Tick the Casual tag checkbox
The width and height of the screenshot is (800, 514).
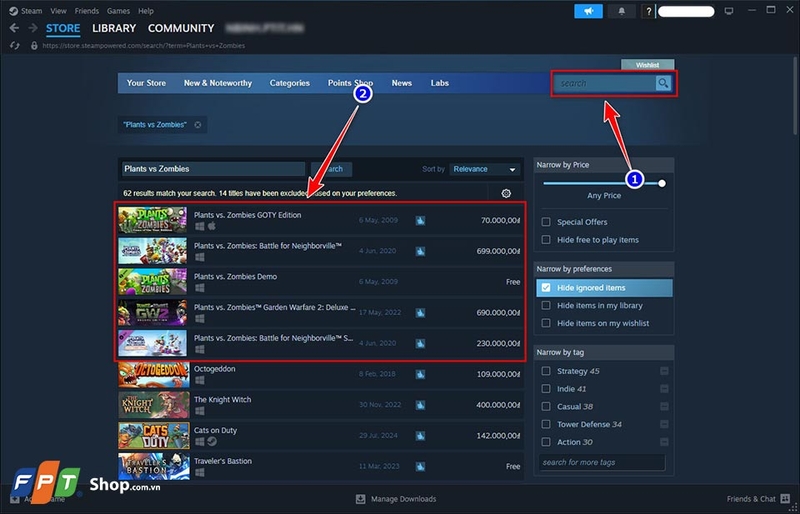pyautogui.click(x=546, y=407)
